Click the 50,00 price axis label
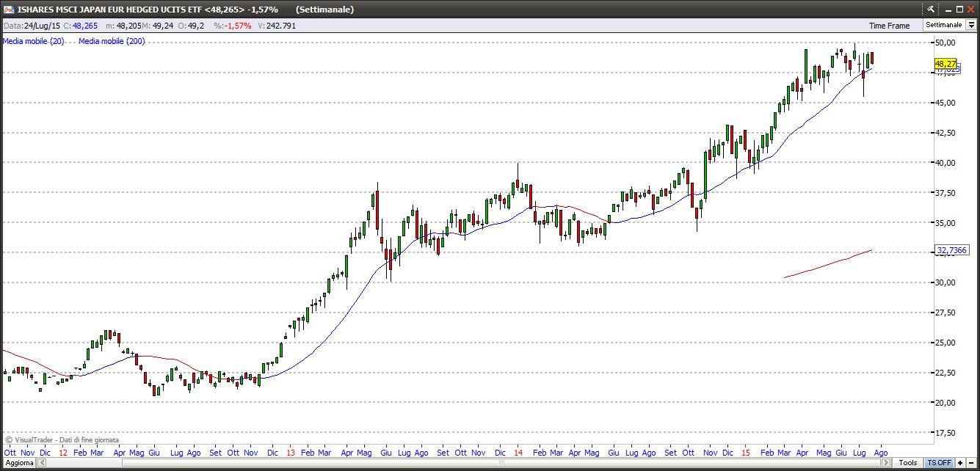This screenshot has height=471, width=980. [x=945, y=43]
